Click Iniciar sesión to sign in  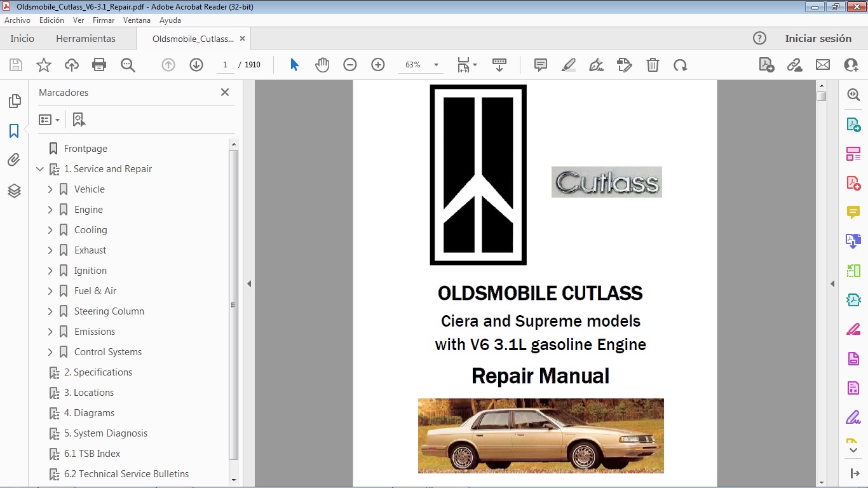[818, 39]
